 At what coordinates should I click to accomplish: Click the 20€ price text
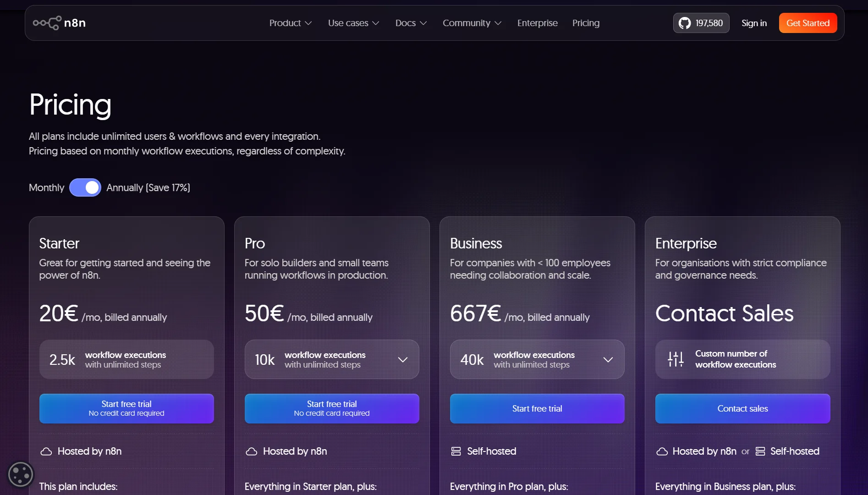click(59, 313)
